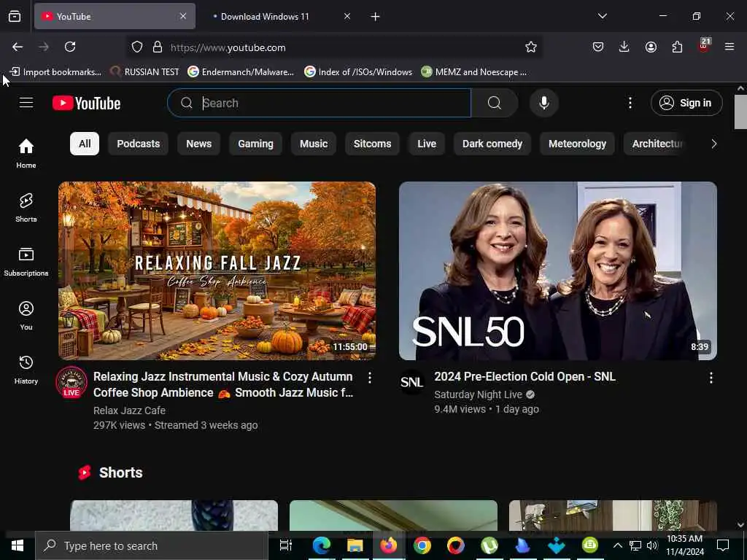List all tabs dropdown arrow

coord(602,16)
